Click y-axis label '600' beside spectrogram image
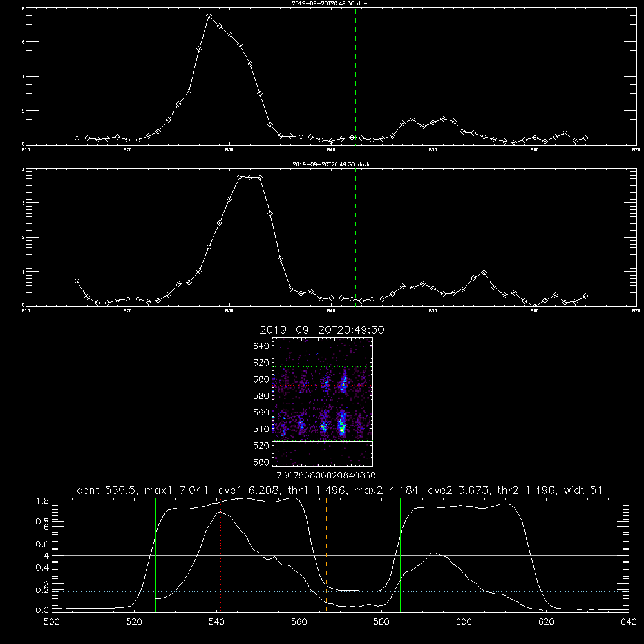This screenshot has height=644, width=644. pyautogui.click(x=261, y=379)
